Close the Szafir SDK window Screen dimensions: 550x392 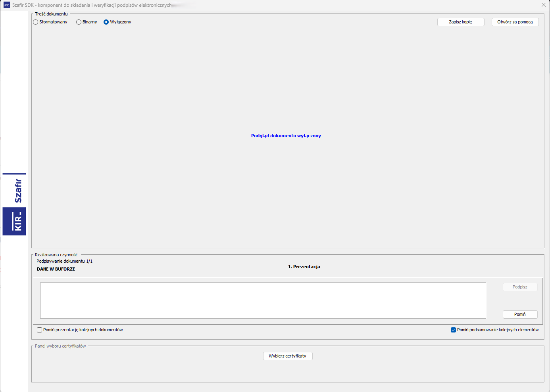click(x=543, y=5)
